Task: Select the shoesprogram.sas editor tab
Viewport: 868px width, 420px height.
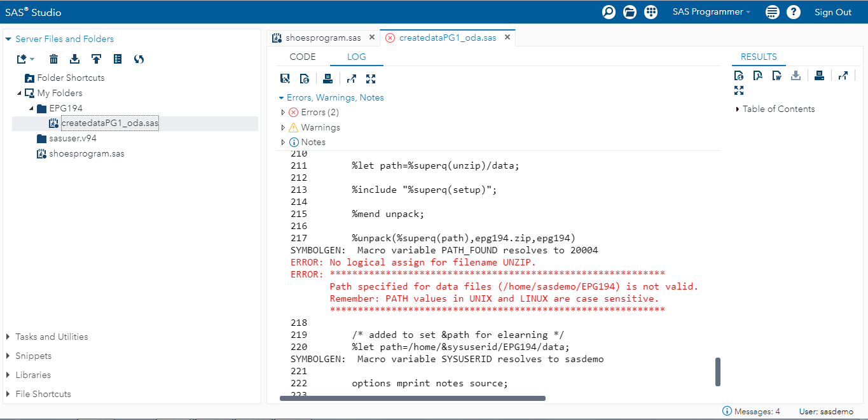Action: coord(323,37)
